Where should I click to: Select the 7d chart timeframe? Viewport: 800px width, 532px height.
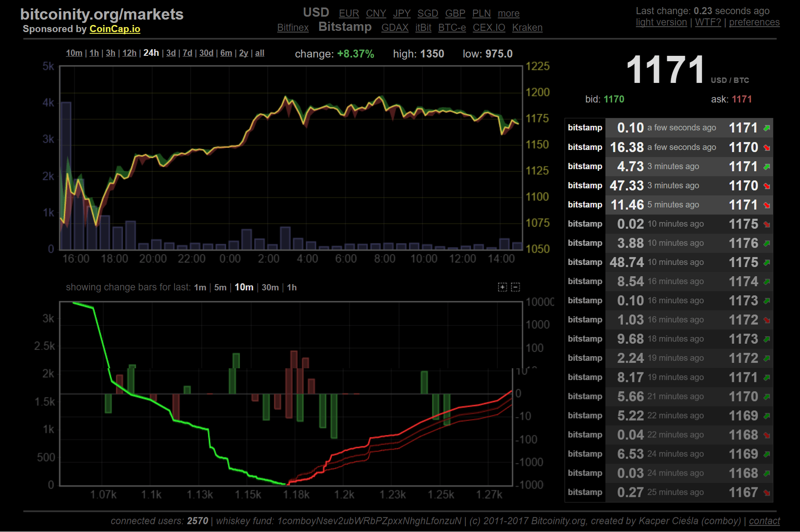[x=187, y=53]
